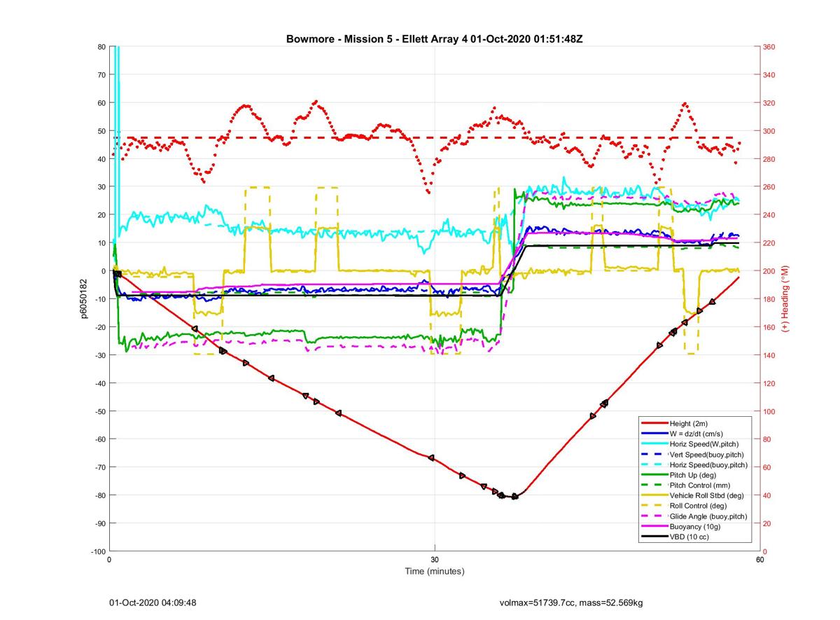Select the "Glide Angle (buoy,pitch)" legend entry
This screenshot has width=840, height=620.
coord(708,516)
